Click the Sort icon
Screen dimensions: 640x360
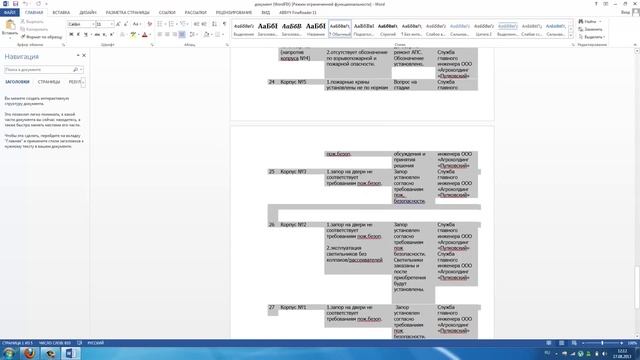(x=215, y=24)
